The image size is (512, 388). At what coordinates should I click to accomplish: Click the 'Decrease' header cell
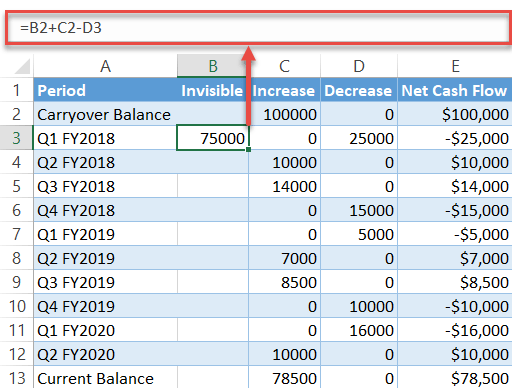point(359,90)
